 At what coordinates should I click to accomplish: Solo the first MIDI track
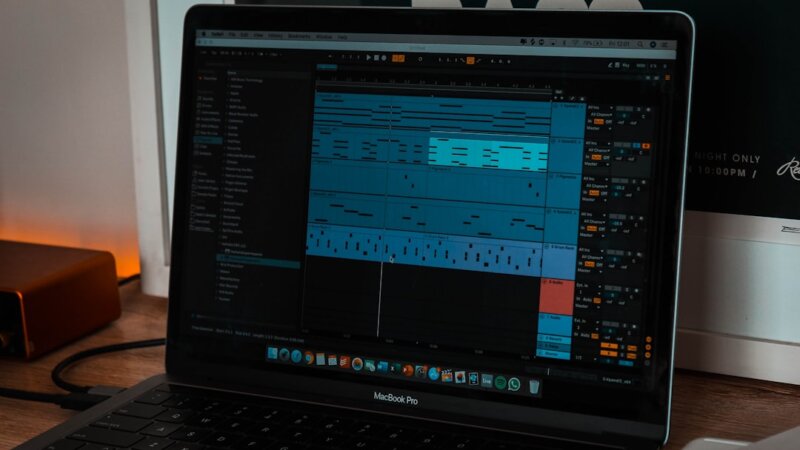coord(638,109)
